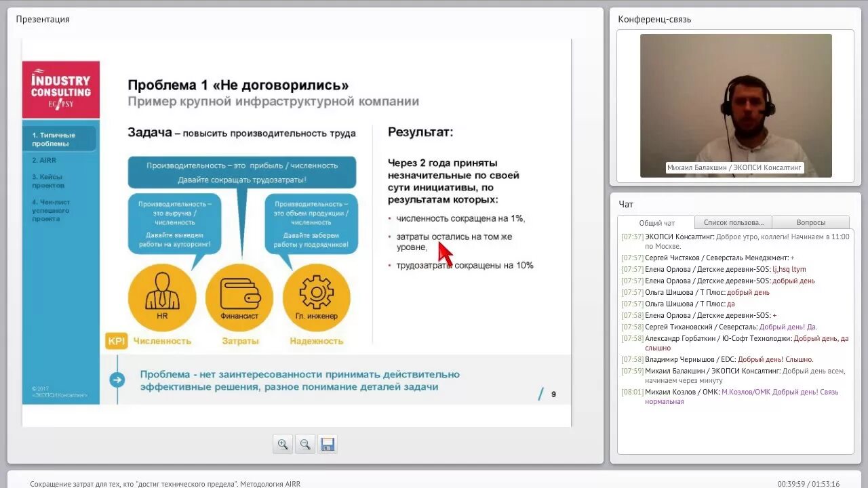Click the Результат: heading on the slide
The width and height of the screenshot is (868, 488).
tap(420, 131)
